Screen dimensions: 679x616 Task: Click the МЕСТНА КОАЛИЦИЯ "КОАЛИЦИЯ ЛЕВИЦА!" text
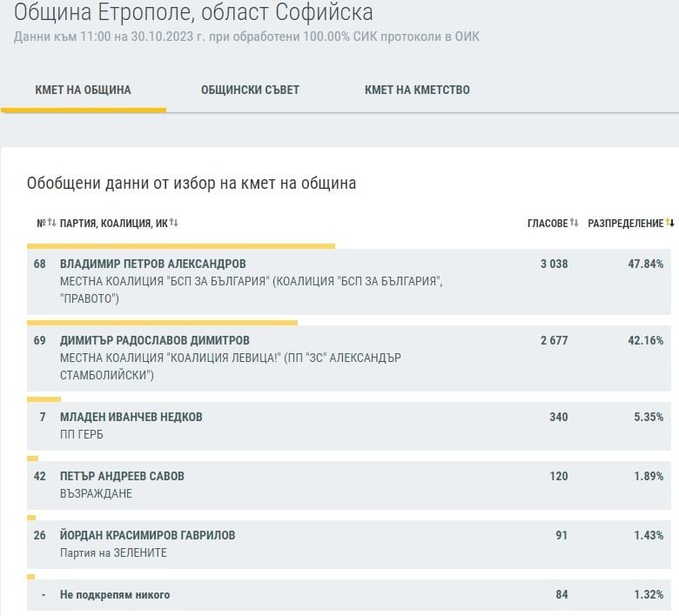(171, 358)
